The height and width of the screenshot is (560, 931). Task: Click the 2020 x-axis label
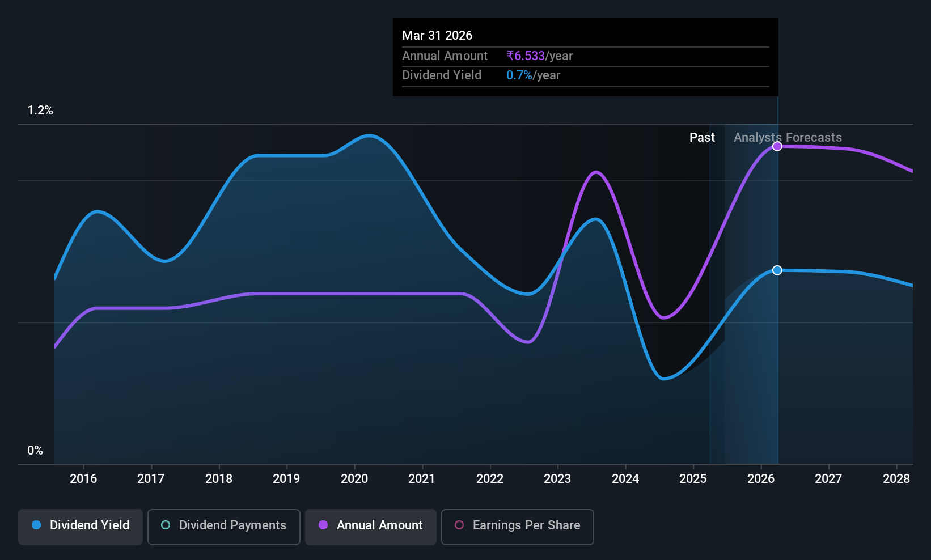click(x=354, y=478)
